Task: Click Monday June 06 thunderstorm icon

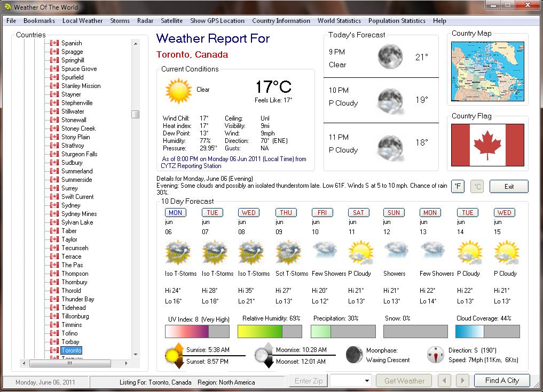Action: coord(176,251)
